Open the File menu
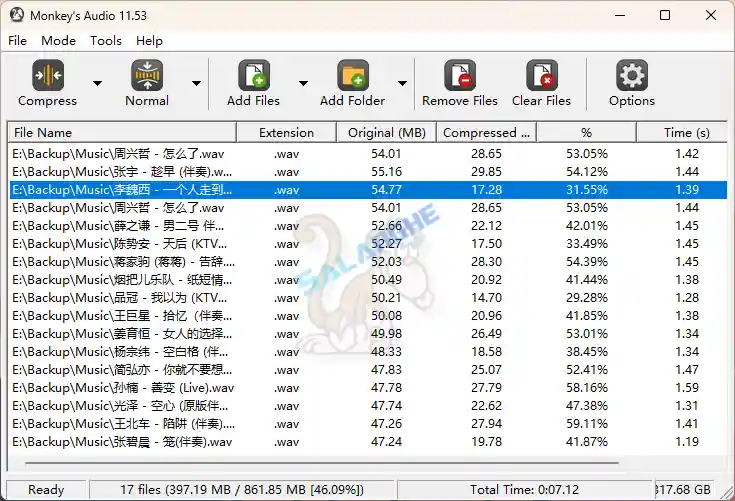Viewport: 735px width, 501px height. (17, 41)
